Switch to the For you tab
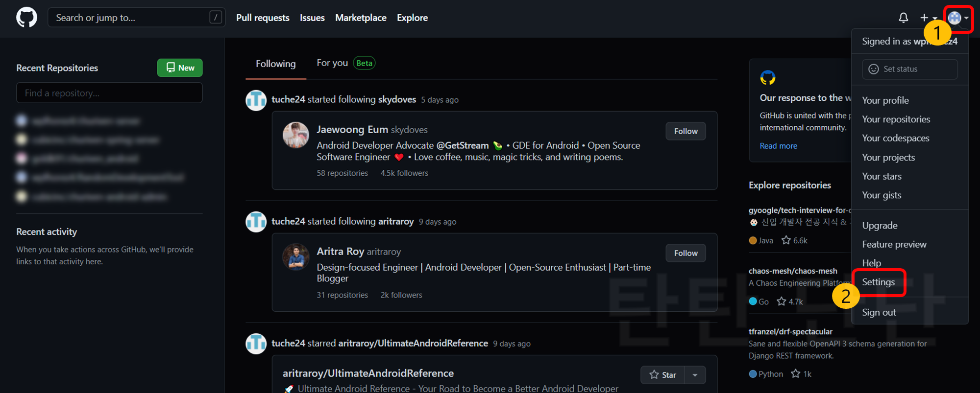This screenshot has width=980, height=393. [332, 63]
